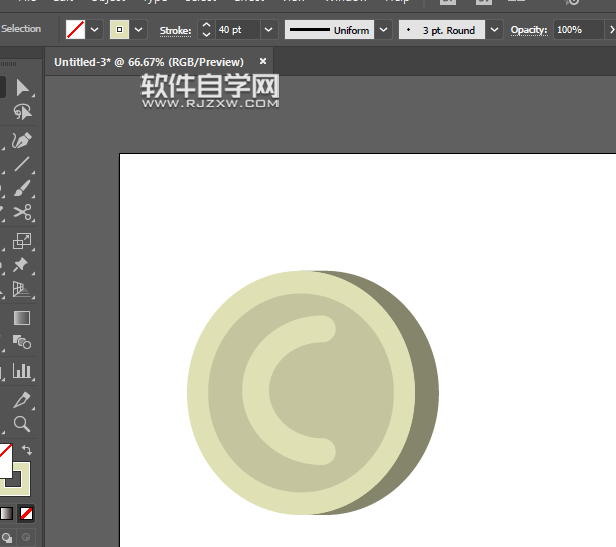Select the Puppet Warp pin tool
The image size is (616, 547).
[22, 265]
